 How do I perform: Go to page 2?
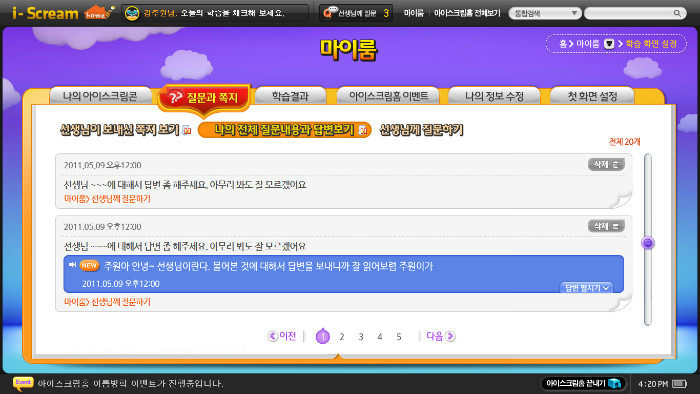click(x=342, y=337)
